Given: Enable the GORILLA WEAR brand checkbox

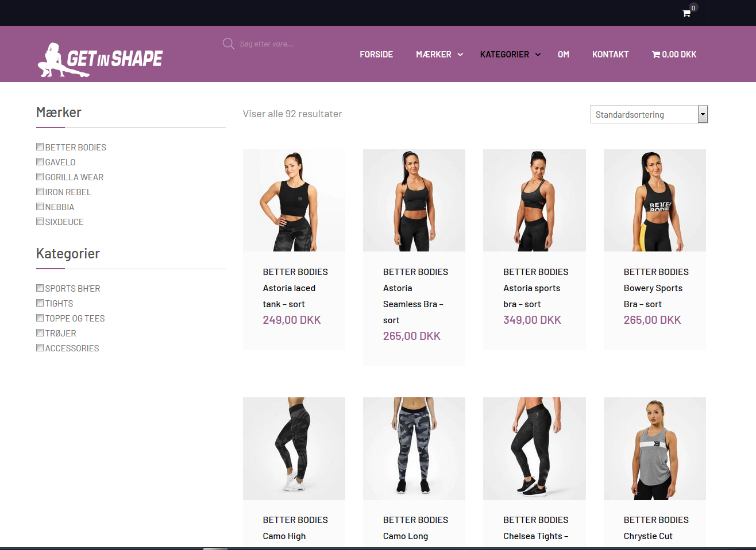Looking at the screenshot, I should point(40,177).
